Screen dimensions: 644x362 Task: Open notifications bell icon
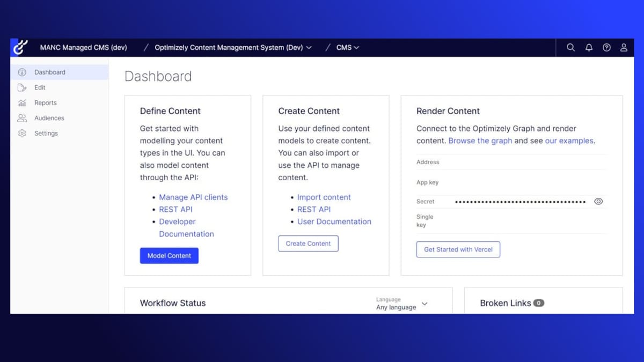click(589, 47)
